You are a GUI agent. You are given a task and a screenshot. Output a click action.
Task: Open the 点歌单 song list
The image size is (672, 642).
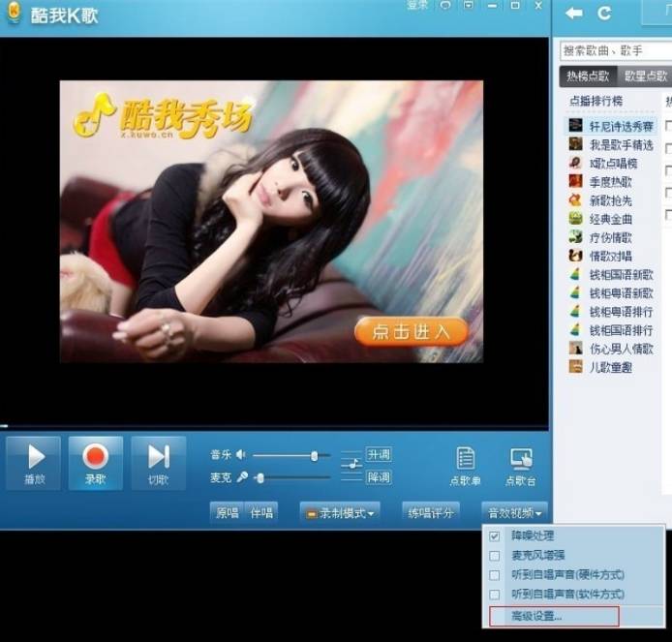[x=466, y=467]
